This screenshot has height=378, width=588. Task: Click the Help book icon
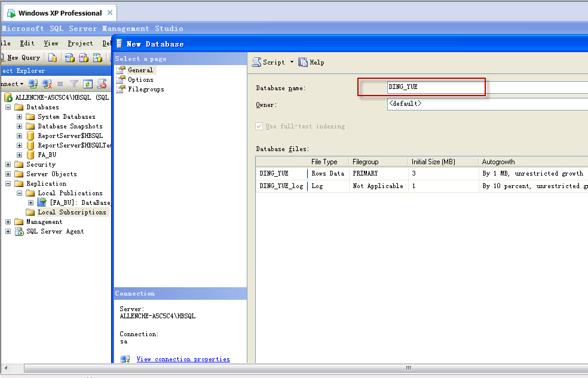[303, 62]
